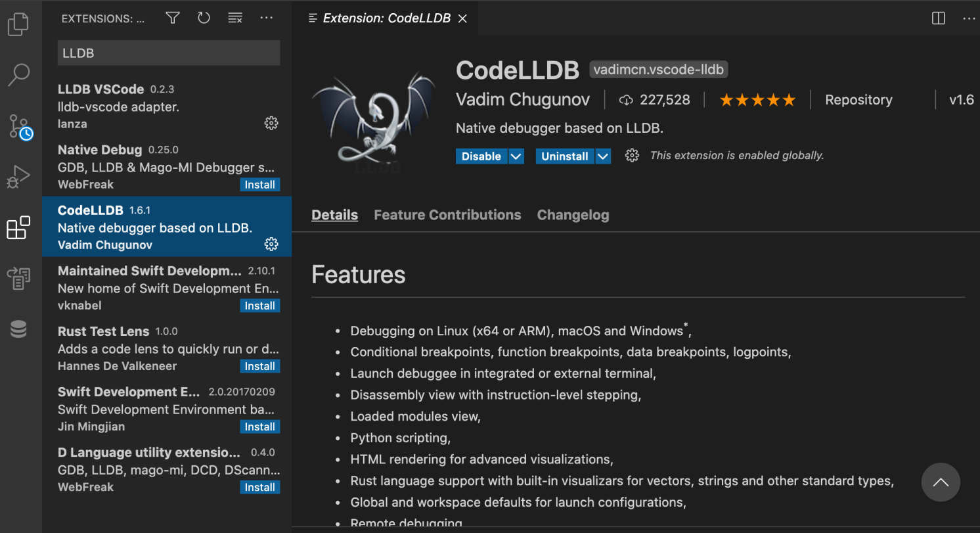Viewport: 980px width, 533px height.
Task: Install Swift Development Environment by Jin Mingjian
Action: point(260,427)
